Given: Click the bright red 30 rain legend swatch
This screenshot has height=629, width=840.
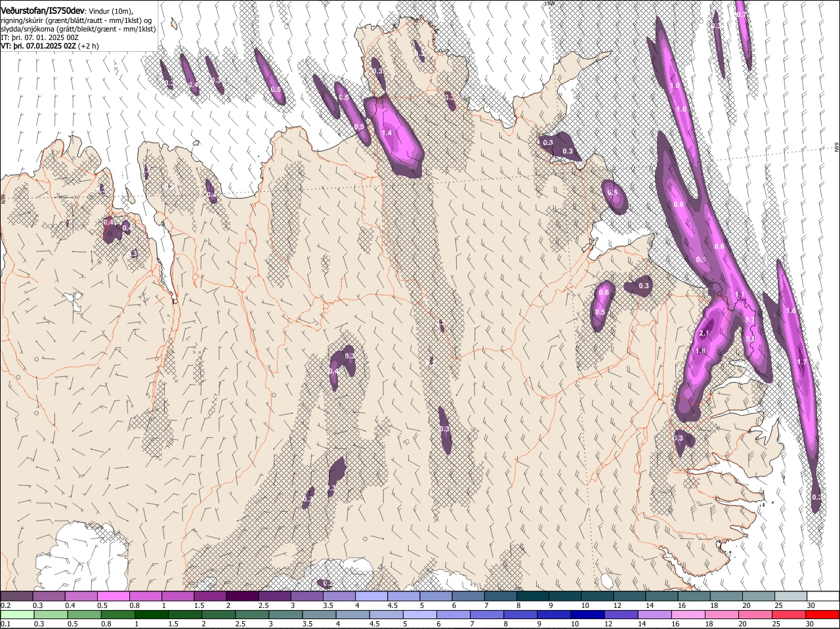Looking at the screenshot, I should (x=823, y=615).
